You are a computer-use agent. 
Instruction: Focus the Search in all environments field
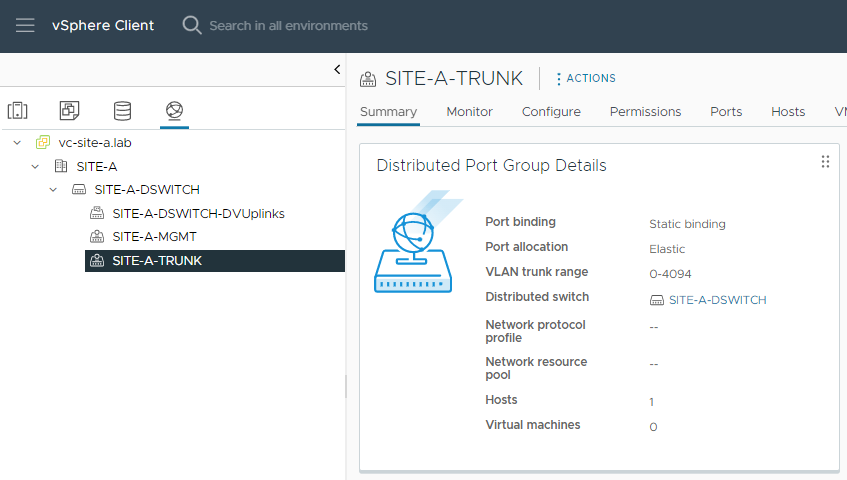click(288, 25)
